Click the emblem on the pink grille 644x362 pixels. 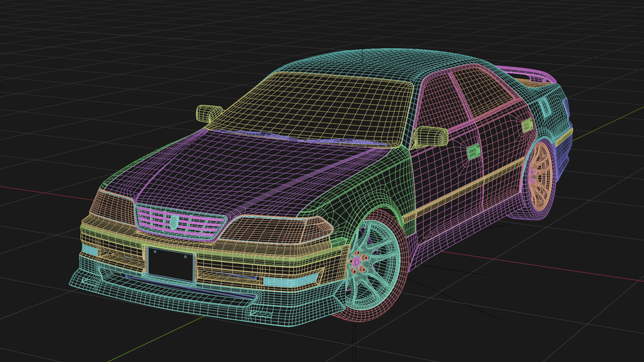click(x=173, y=222)
